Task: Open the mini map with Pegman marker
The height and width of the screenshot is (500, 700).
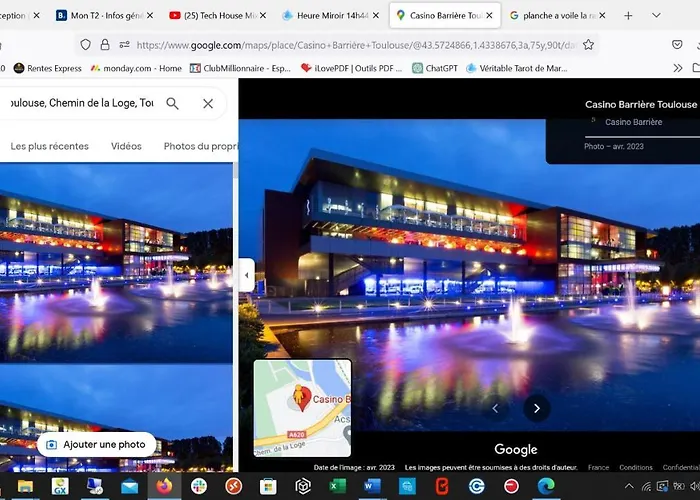Action: pos(302,408)
